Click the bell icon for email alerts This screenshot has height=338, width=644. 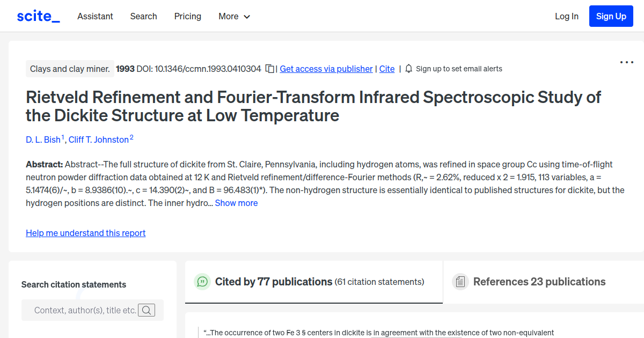408,69
